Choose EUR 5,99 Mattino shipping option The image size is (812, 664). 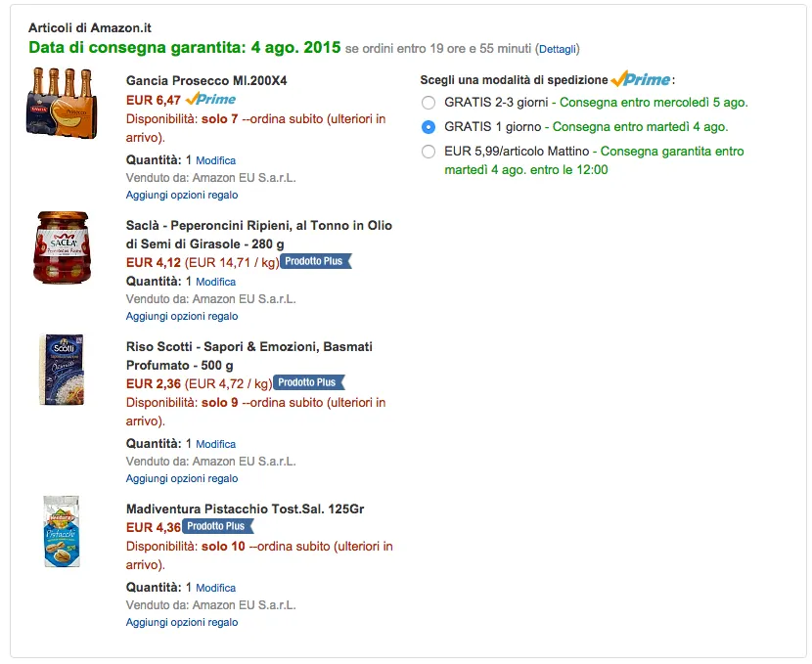(429, 152)
